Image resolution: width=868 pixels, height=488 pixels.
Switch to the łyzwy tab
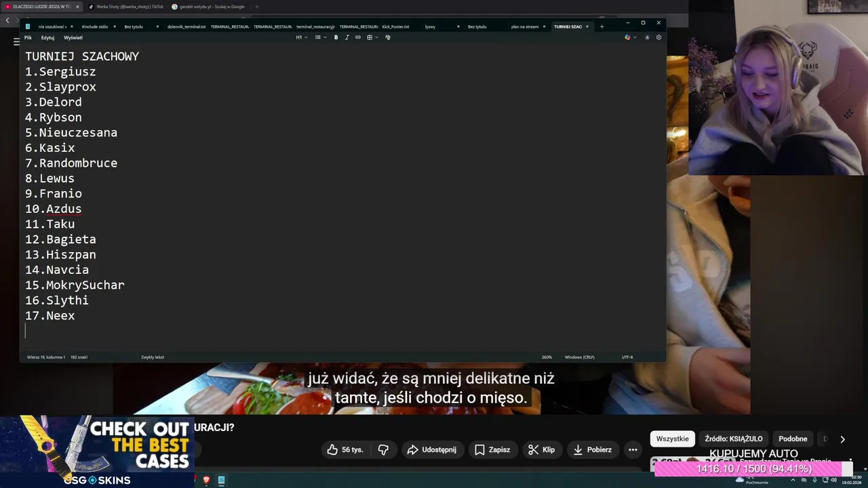[442, 26]
